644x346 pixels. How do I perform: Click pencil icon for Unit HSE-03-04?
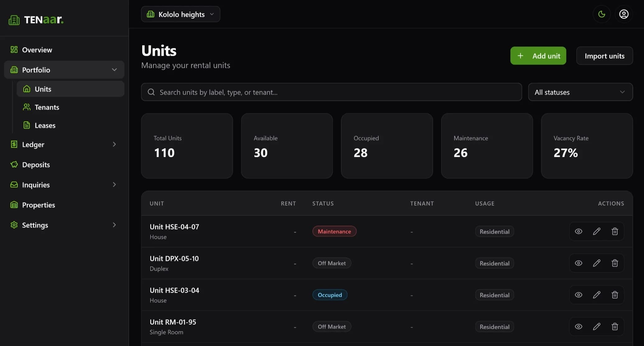pyautogui.click(x=596, y=295)
